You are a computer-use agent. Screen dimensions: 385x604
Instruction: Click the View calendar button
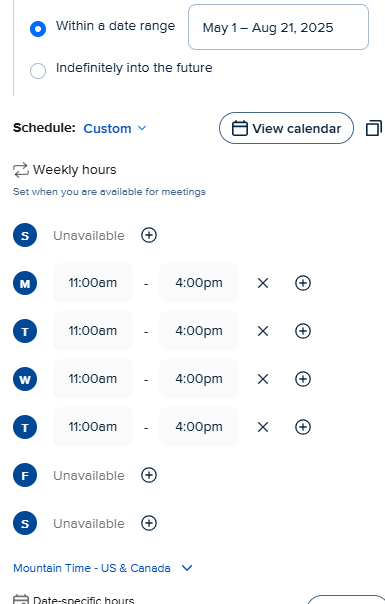click(x=286, y=128)
